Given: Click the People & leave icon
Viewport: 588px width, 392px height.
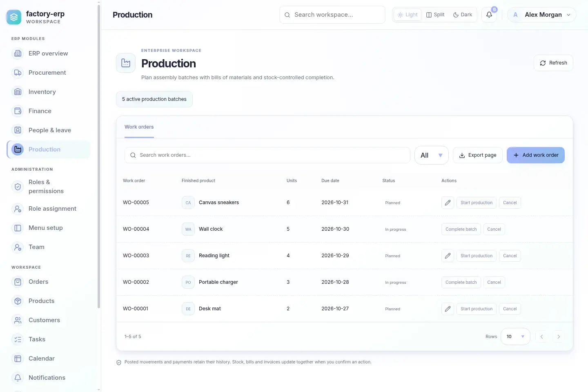Looking at the screenshot, I should click(x=18, y=130).
